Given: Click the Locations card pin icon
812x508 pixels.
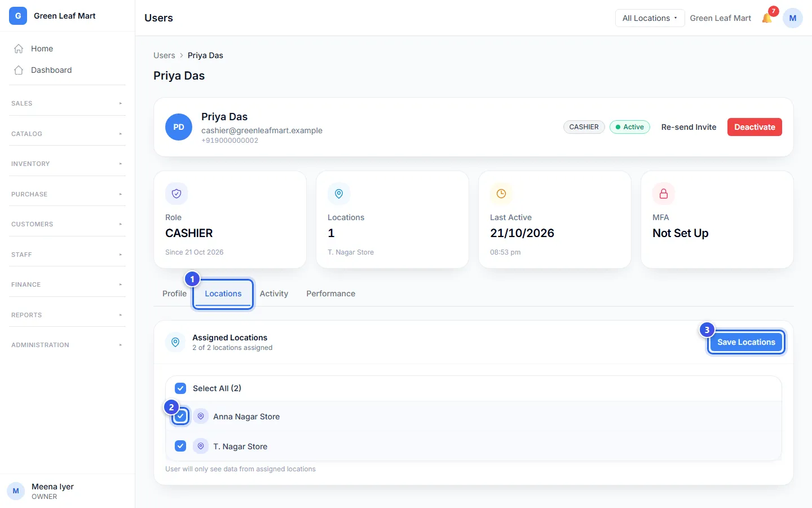Looking at the screenshot, I should (339, 194).
